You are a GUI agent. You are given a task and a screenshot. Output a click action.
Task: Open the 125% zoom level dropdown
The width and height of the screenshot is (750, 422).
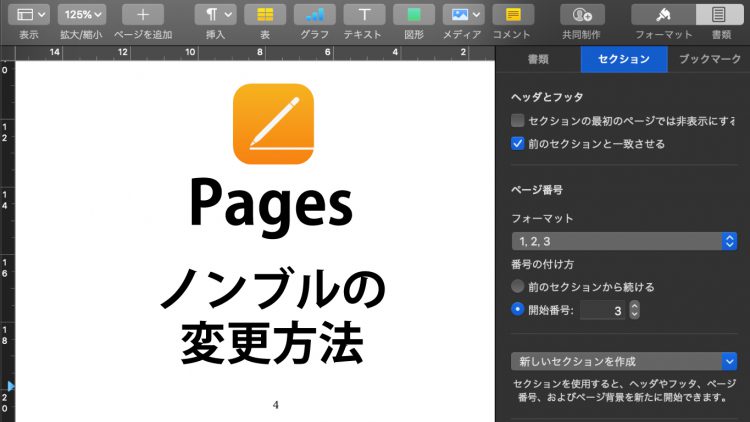coord(82,15)
